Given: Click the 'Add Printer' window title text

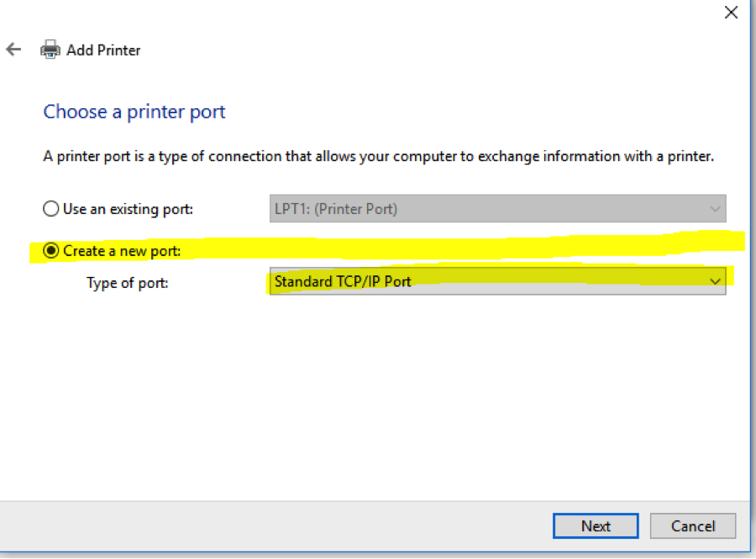Looking at the screenshot, I should click(x=103, y=50).
